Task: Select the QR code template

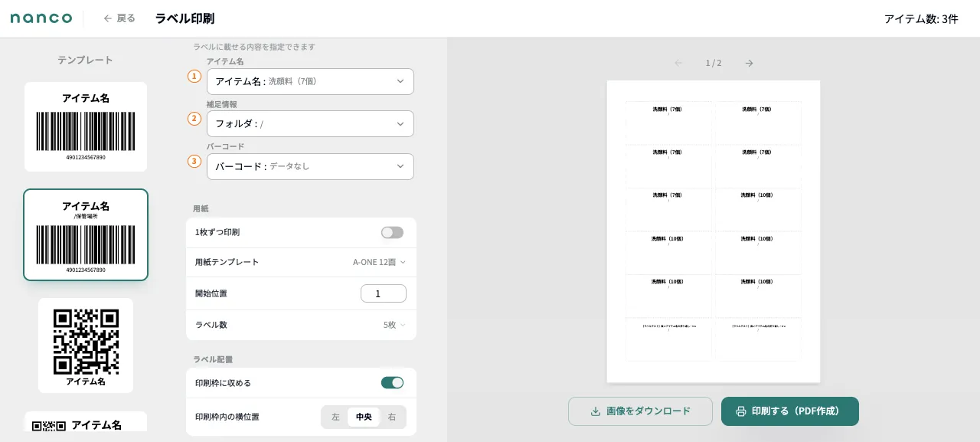Action: 86,345
